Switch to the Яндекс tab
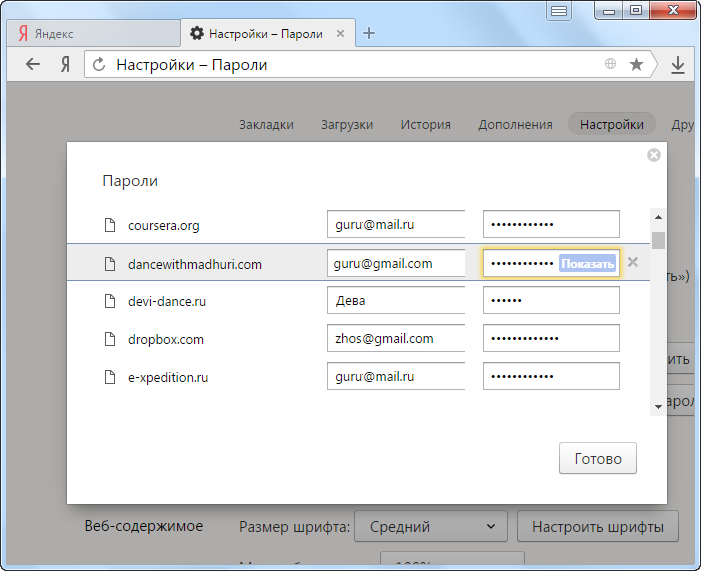Screen dimensions: 701x571 tap(93, 34)
